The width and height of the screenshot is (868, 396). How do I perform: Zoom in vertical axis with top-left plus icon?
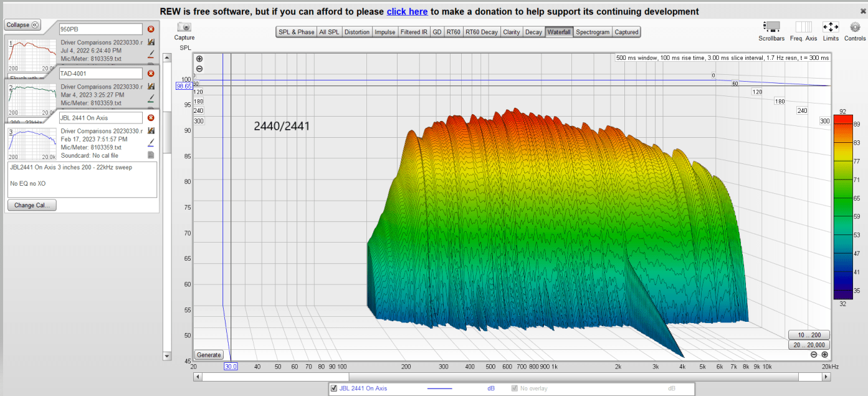pos(199,59)
